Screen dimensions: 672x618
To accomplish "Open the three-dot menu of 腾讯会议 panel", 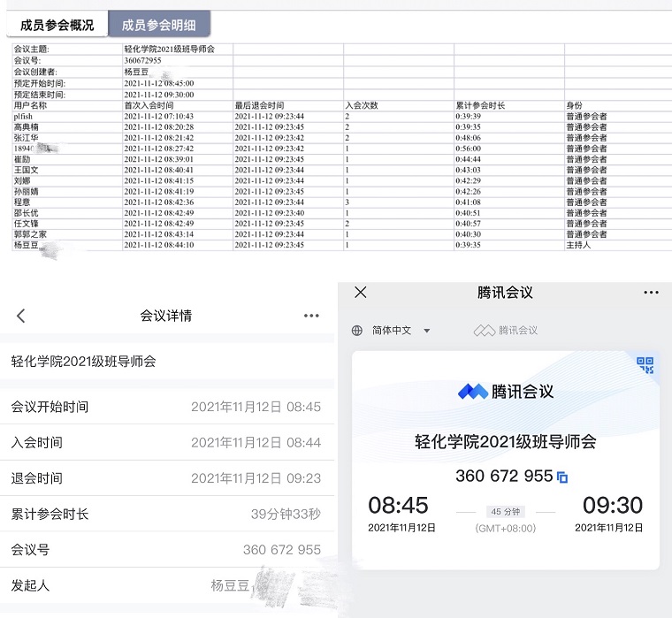I will pyautogui.click(x=651, y=293).
